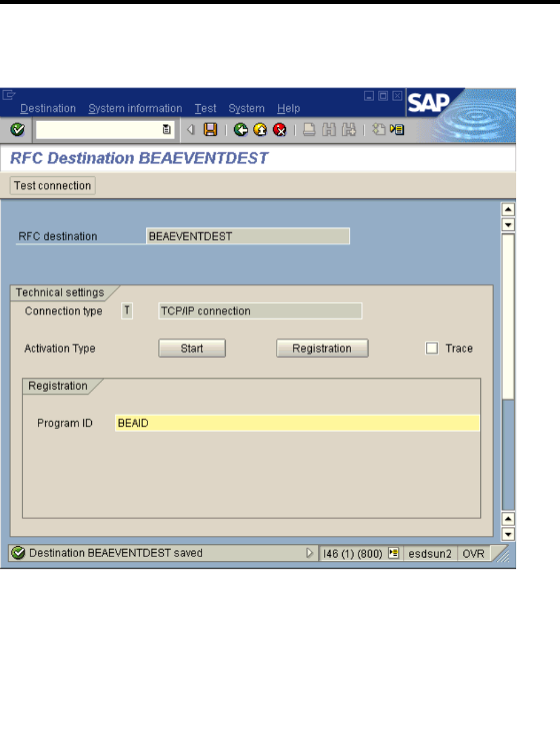Click the Start activation type button
Image resolution: width=560 pixels, height=729 pixels.
pos(192,348)
